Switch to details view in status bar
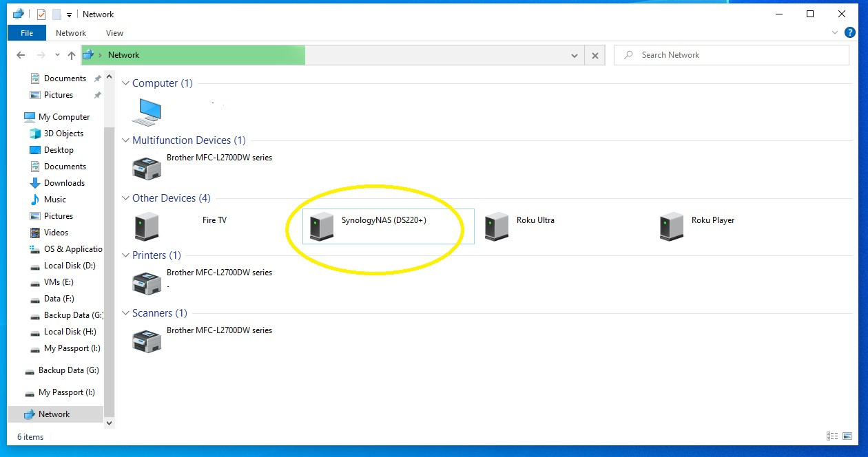The height and width of the screenshot is (457, 868). 832,436
